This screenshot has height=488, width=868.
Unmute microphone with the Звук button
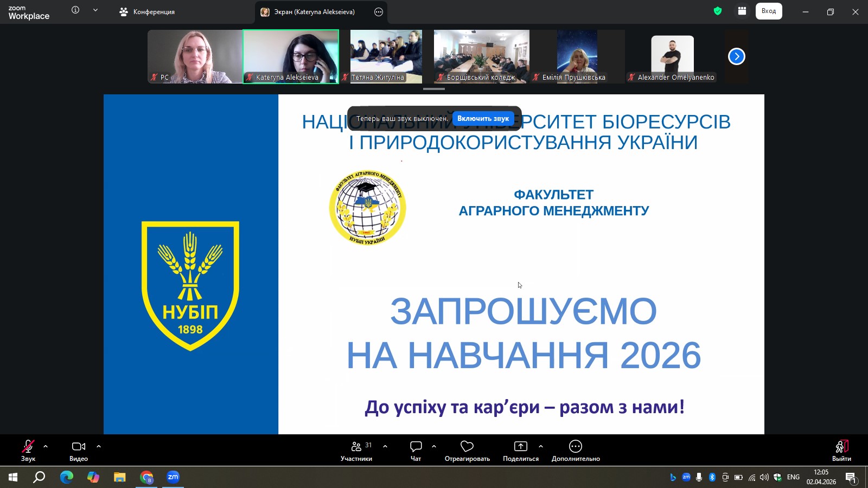click(28, 450)
